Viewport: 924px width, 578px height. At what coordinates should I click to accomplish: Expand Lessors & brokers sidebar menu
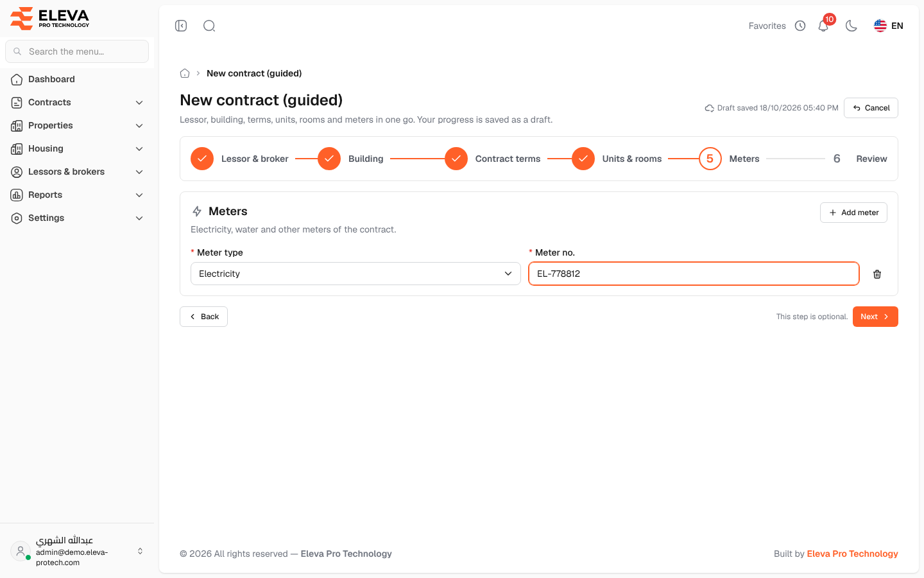pyautogui.click(x=77, y=171)
